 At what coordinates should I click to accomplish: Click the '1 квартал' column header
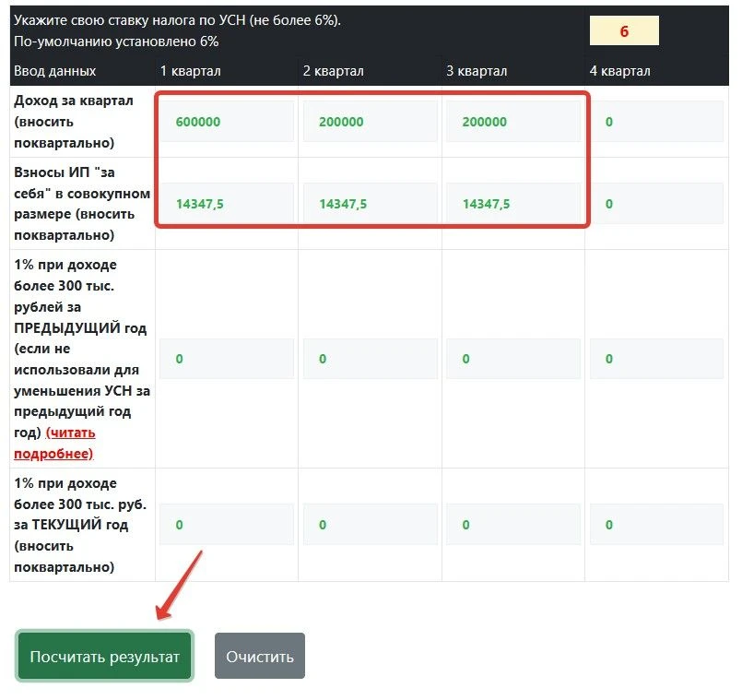click(x=190, y=71)
